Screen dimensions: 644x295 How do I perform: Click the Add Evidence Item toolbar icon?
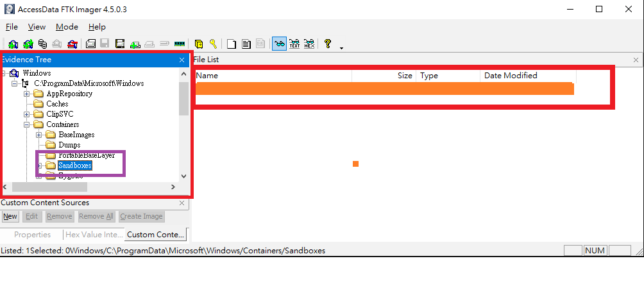13,44
